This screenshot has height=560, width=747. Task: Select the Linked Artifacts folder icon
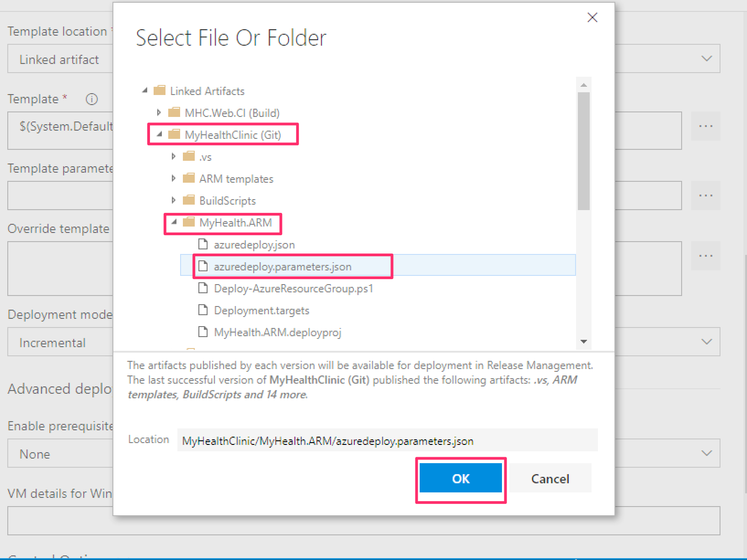click(160, 90)
